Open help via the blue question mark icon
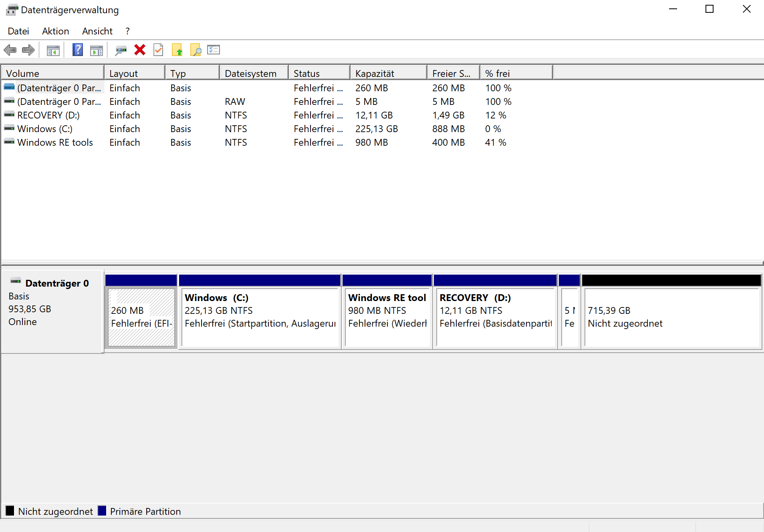Viewport: 764px width, 532px height. tap(78, 50)
